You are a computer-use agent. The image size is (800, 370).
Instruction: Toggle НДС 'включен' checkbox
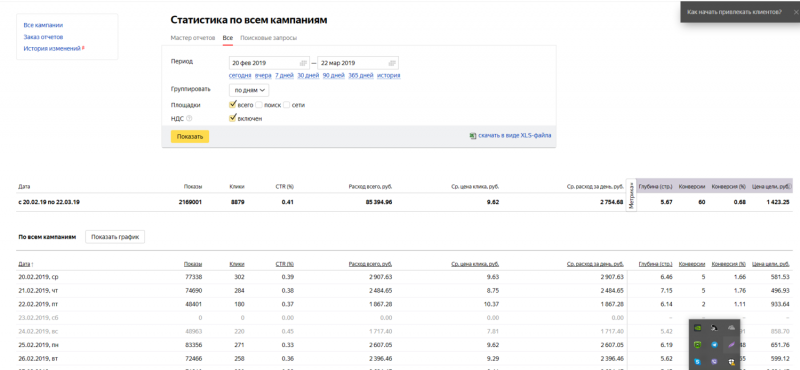(233, 118)
